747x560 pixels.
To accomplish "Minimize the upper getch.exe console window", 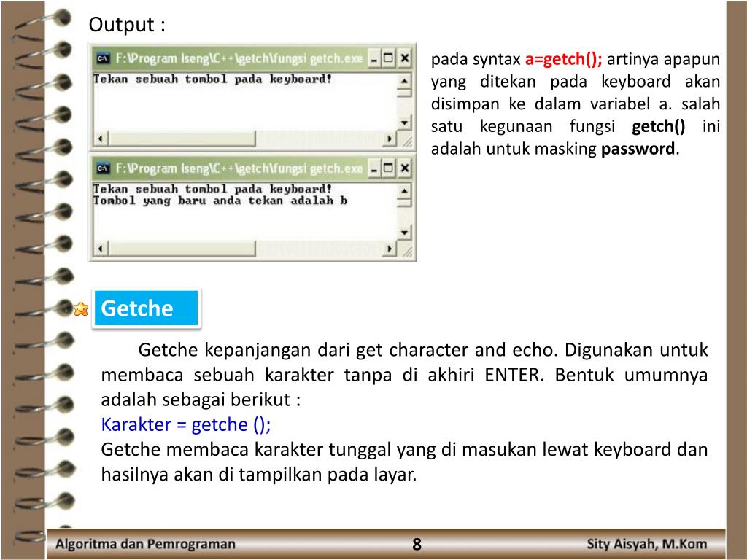I will [x=374, y=58].
